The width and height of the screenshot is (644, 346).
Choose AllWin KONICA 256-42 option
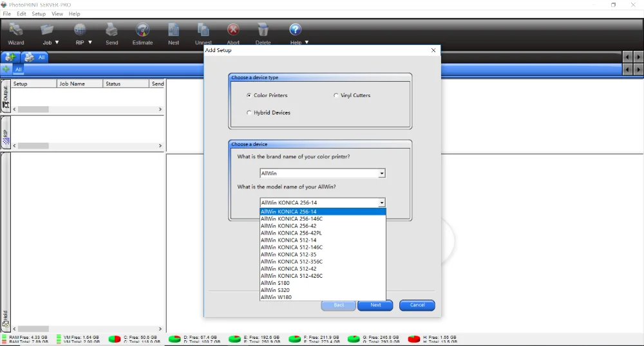(x=323, y=226)
